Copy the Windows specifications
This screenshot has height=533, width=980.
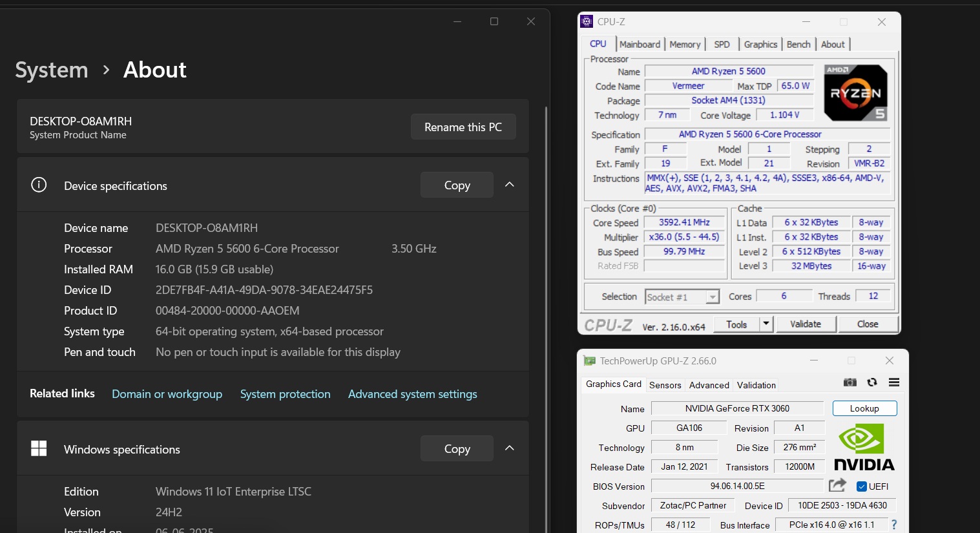[457, 448]
